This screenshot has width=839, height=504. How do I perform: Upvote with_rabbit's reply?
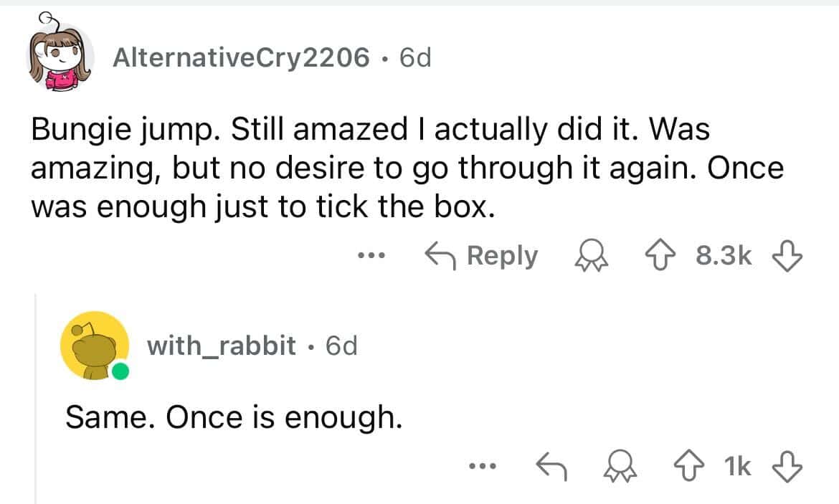click(693, 466)
